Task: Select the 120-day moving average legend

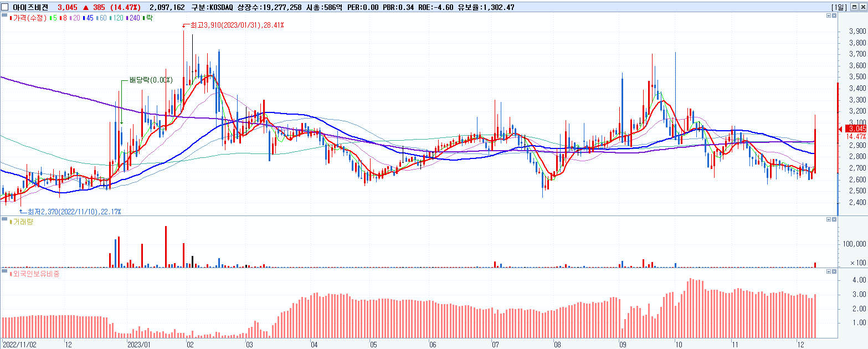Action: coord(117,18)
